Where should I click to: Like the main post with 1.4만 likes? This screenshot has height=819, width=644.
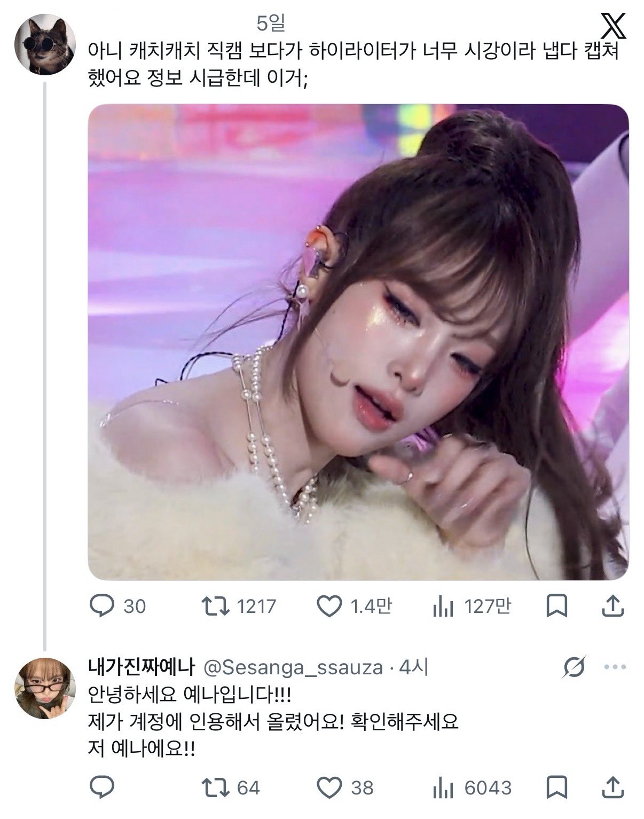329,606
